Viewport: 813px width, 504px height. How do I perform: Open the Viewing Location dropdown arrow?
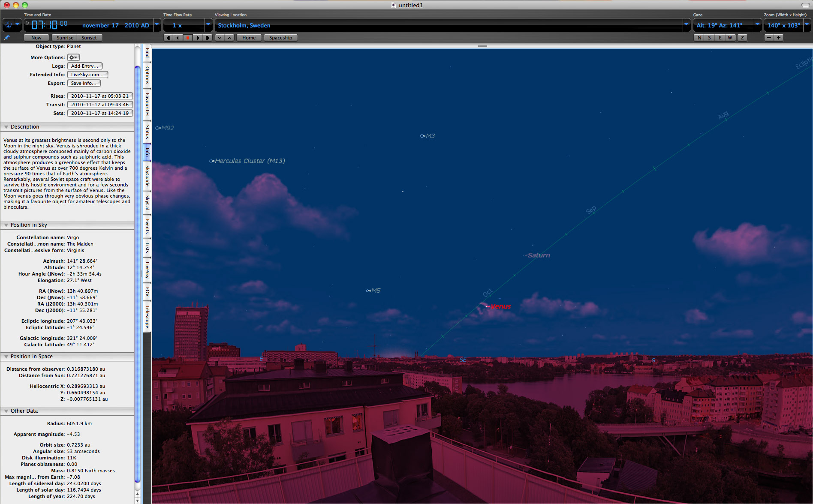click(686, 25)
